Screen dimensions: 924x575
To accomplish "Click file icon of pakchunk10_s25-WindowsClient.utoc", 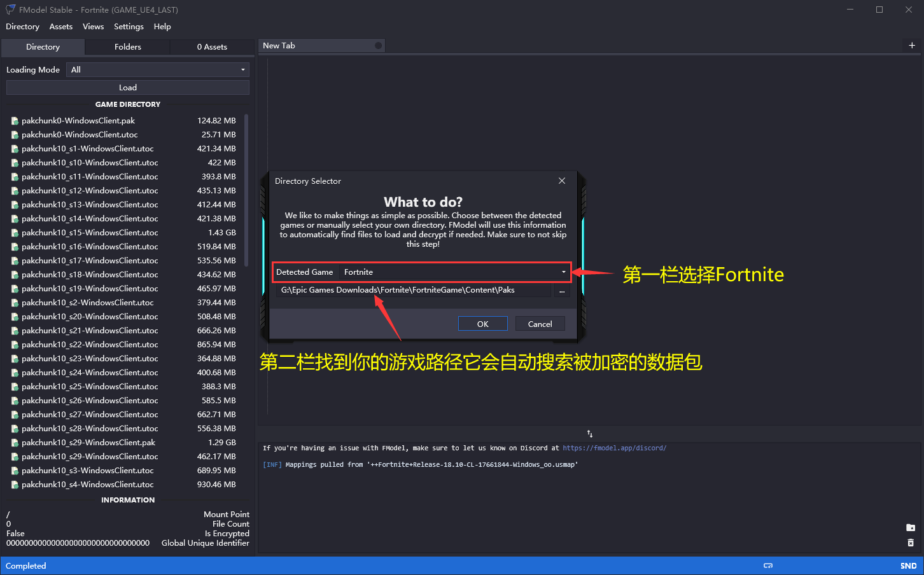I will pos(15,387).
